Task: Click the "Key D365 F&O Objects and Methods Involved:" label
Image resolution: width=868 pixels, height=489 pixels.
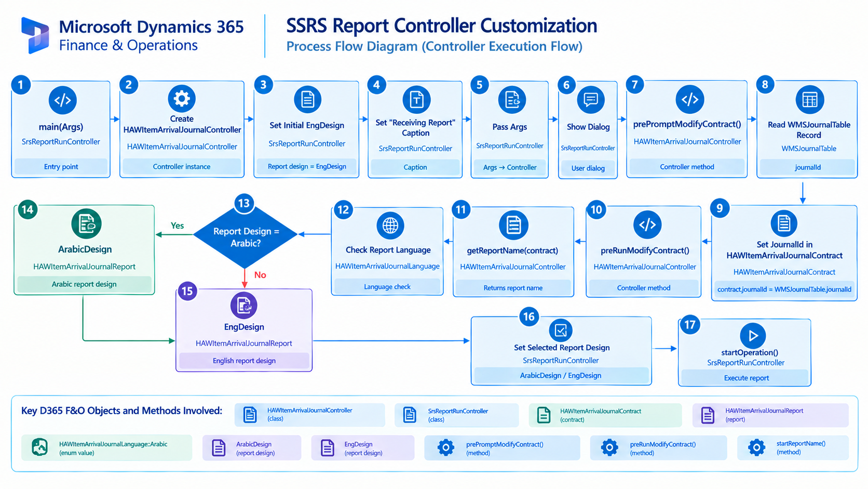Action: tap(121, 411)
